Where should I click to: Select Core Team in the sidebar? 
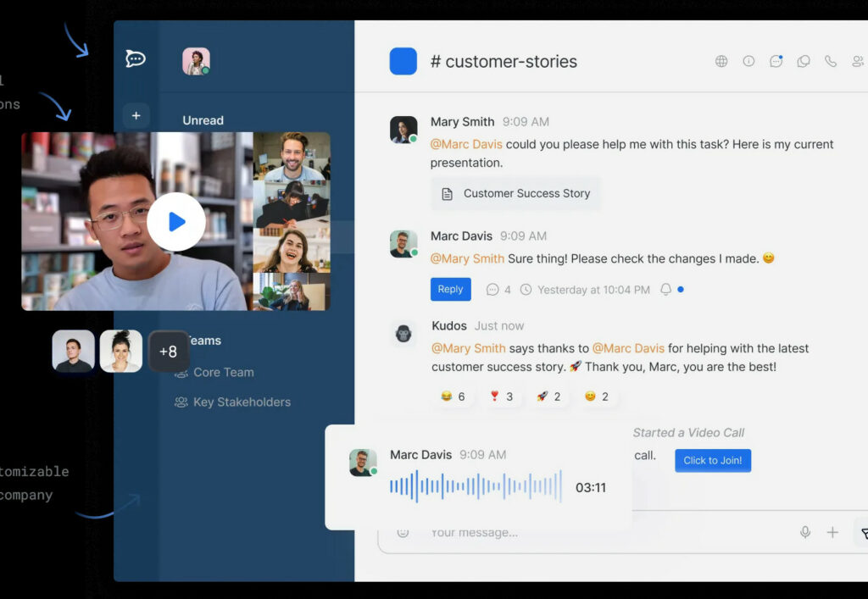coord(223,372)
